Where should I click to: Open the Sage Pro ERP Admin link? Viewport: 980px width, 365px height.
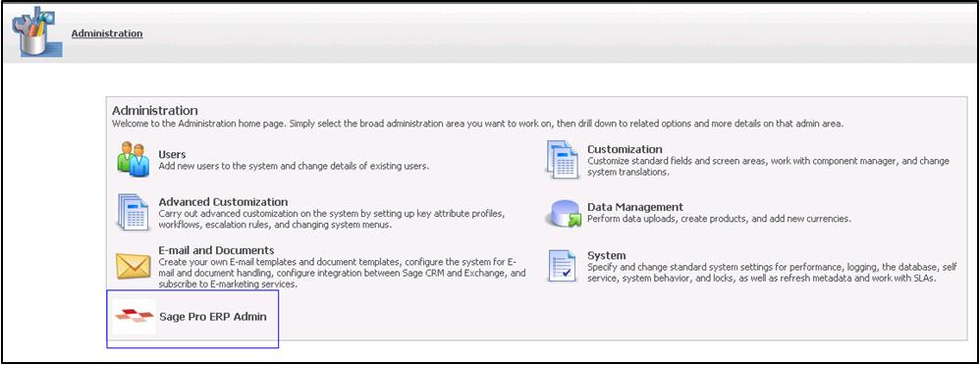213,317
